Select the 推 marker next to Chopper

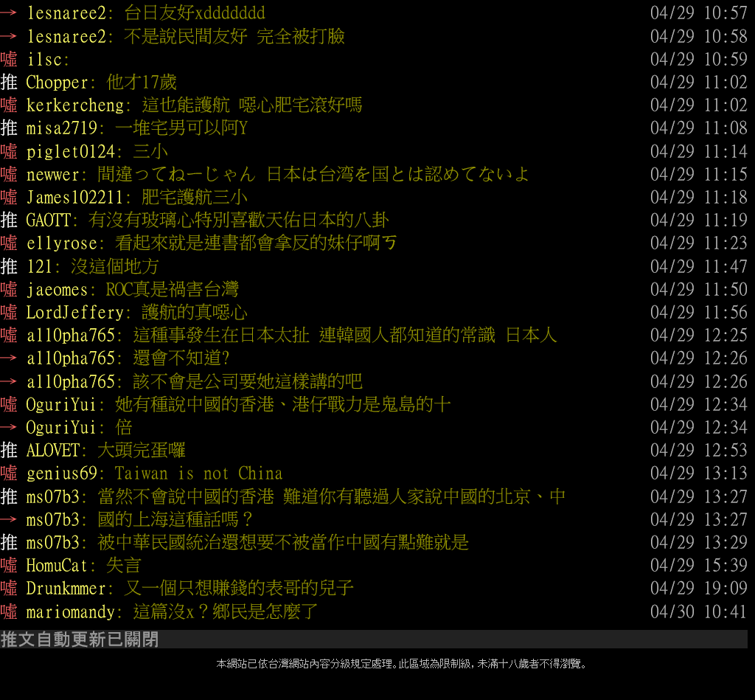click(9, 83)
